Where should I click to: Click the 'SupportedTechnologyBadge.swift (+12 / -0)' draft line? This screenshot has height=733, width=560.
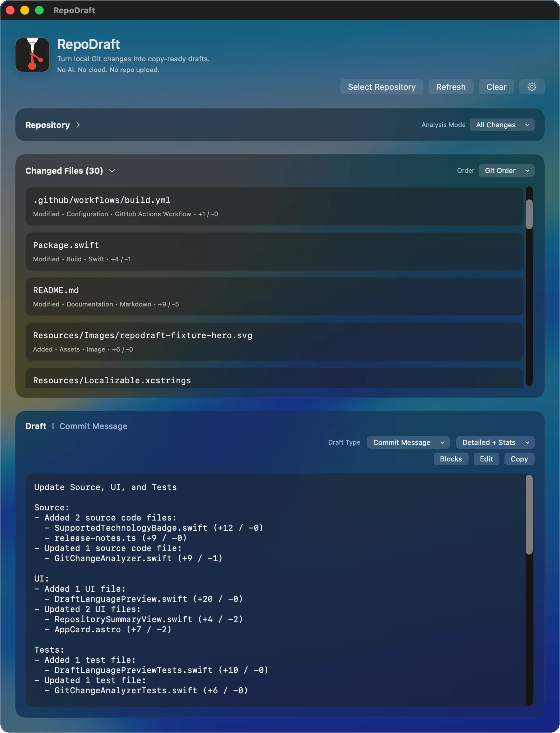click(159, 528)
